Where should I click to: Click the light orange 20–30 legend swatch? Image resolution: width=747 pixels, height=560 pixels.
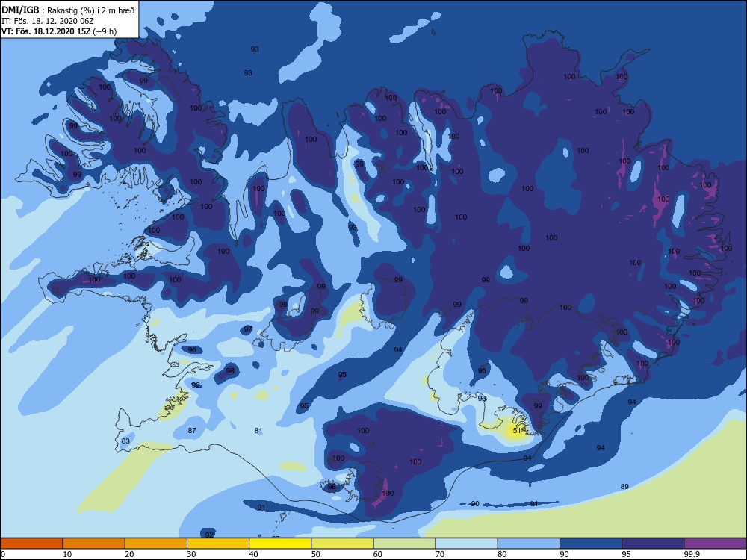tap(156, 544)
